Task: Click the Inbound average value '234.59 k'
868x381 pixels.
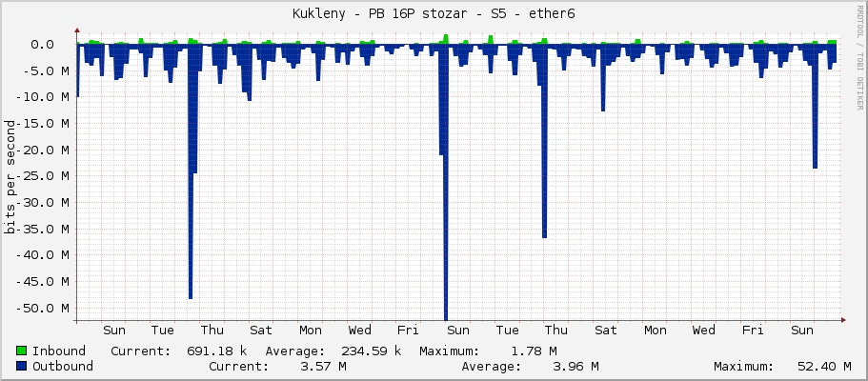Action: click(x=371, y=351)
